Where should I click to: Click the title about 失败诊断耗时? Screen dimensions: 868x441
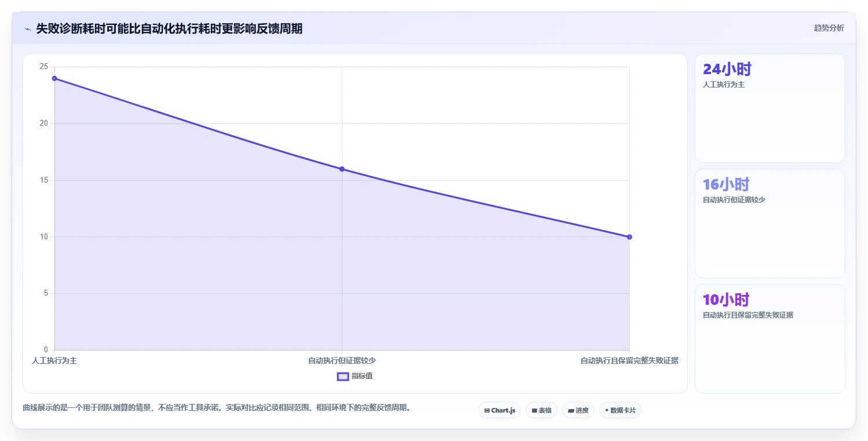pyautogui.click(x=169, y=28)
